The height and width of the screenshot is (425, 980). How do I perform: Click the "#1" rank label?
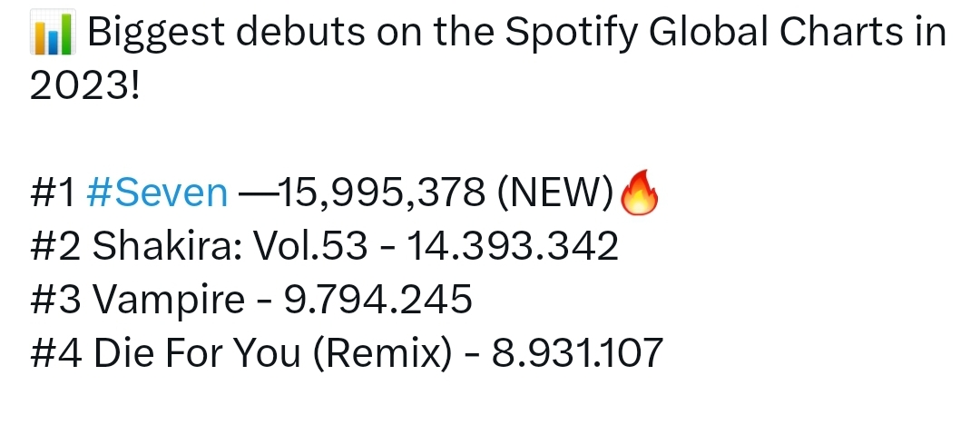click(51, 193)
